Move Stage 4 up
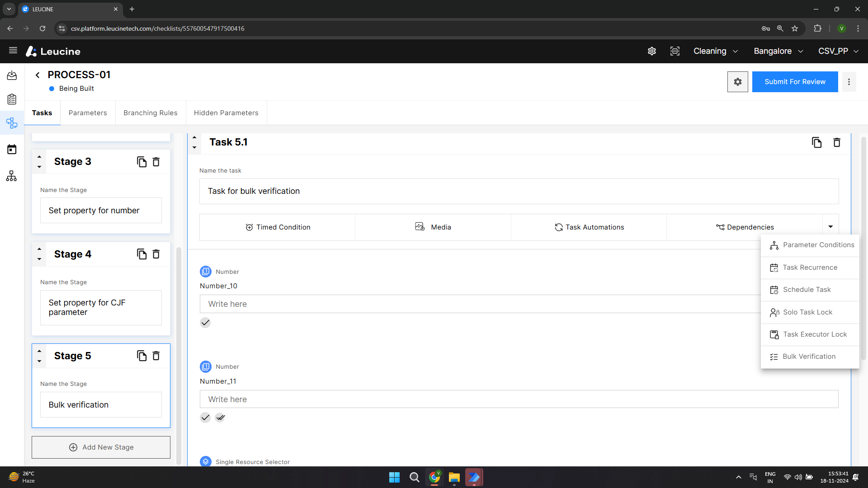This screenshot has height=488, width=868. coord(39,249)
